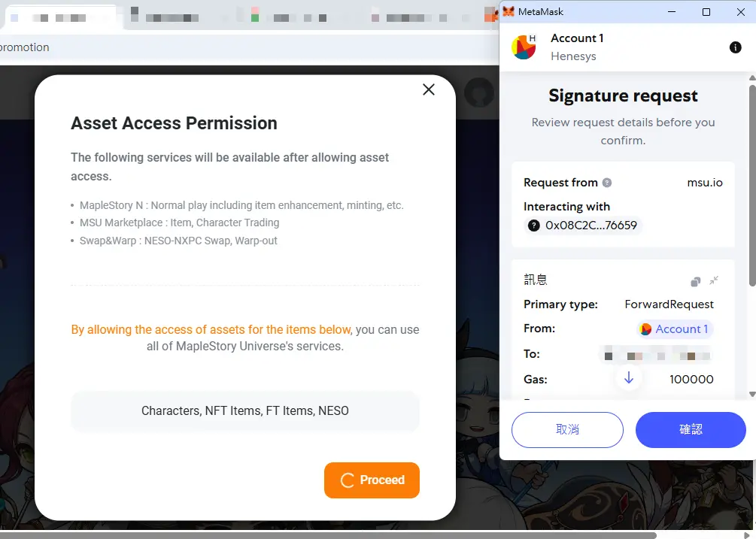
Task: Click the blue scroll-down arrow button
Action: click(x=628, y=378)
